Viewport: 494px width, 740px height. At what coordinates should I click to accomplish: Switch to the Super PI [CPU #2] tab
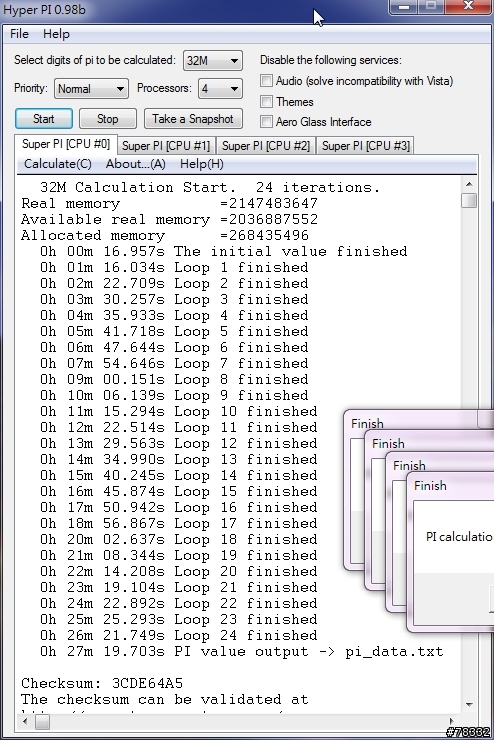coord(266,145)
